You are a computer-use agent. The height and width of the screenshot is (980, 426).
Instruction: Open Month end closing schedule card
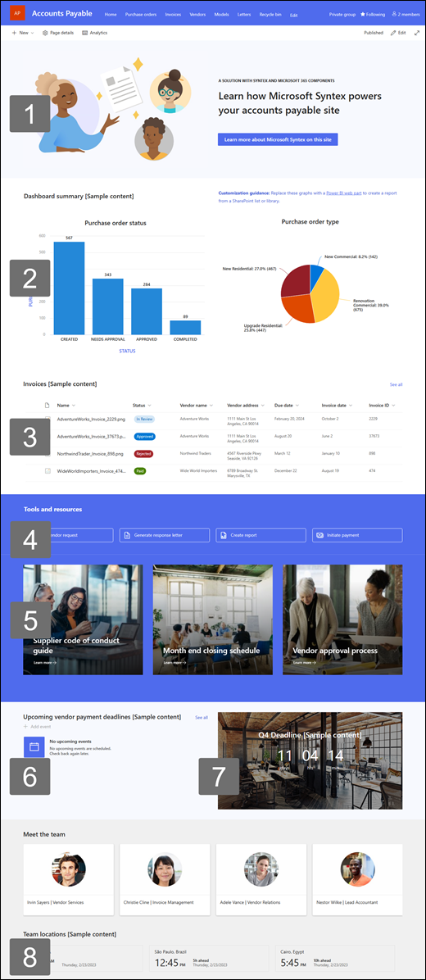click(212, 619)
